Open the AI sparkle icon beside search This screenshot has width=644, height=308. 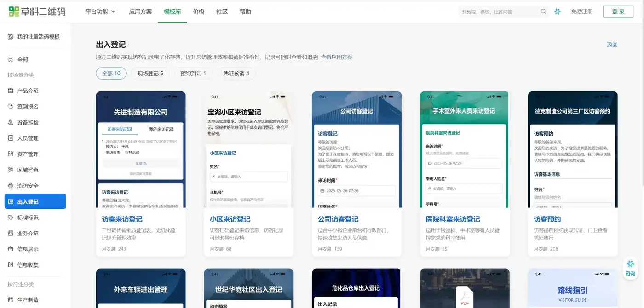tap(558, 11)
